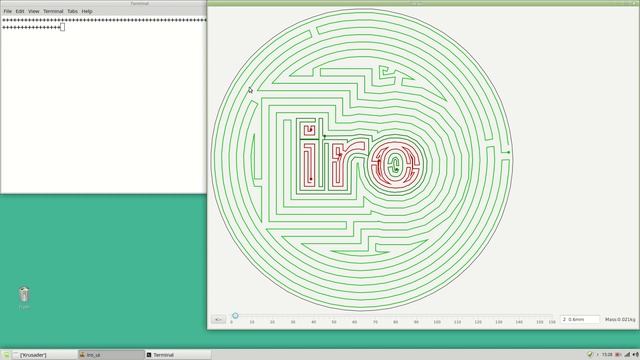Click tick label 100 on the layer slider
Screen dimensions: 640x360
click(x=437, y=322)
